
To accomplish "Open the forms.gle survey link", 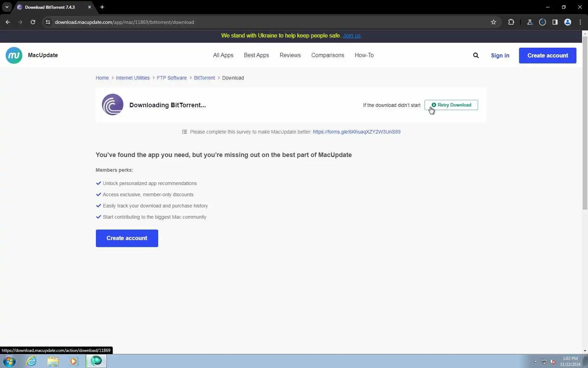I will (357, 132).
